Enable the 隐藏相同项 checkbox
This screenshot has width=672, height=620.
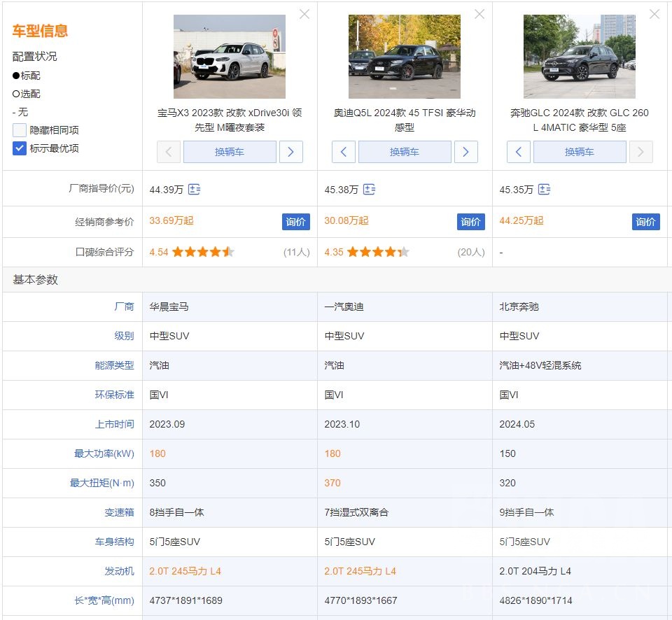20,130
